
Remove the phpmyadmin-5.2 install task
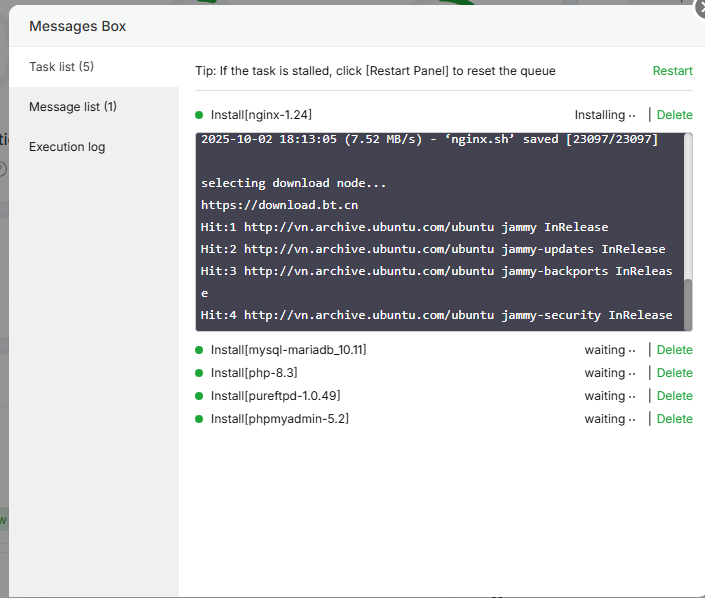(x=674, y=419)
